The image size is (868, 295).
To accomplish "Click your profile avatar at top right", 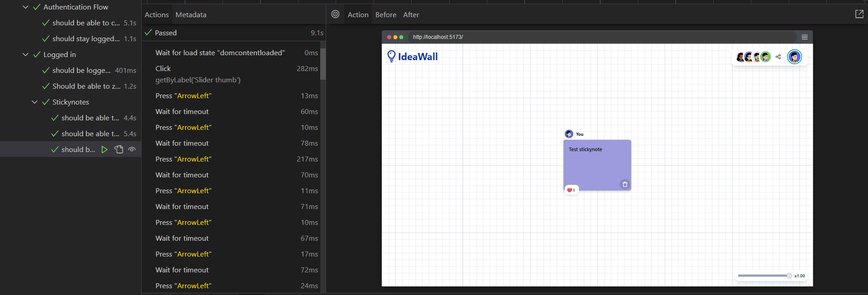I will (794, 57).
